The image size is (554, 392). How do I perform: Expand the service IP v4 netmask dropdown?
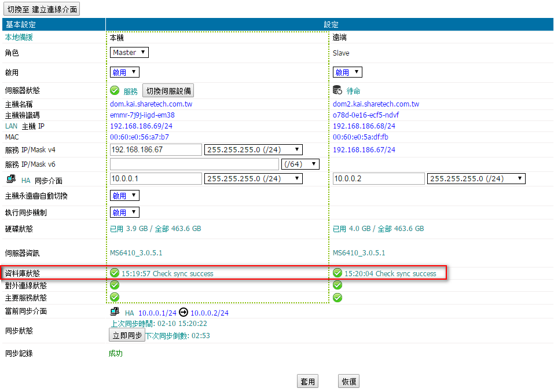pos(253,150)
